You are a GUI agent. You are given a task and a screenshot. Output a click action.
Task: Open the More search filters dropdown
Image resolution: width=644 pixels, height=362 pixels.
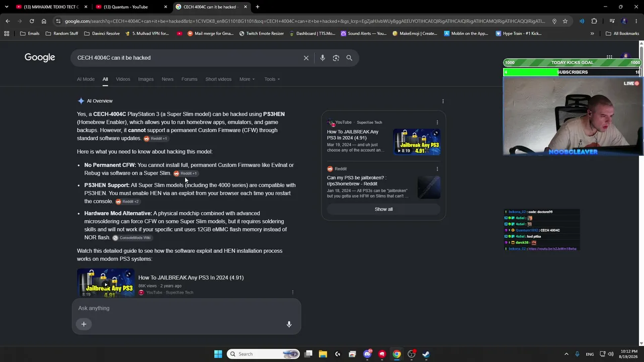pos(247,79)
